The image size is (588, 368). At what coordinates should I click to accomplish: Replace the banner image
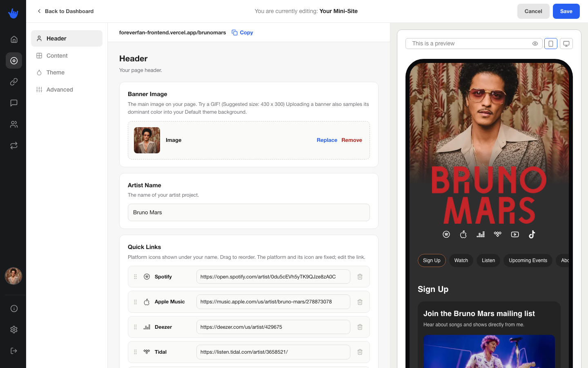click(327, 140)
